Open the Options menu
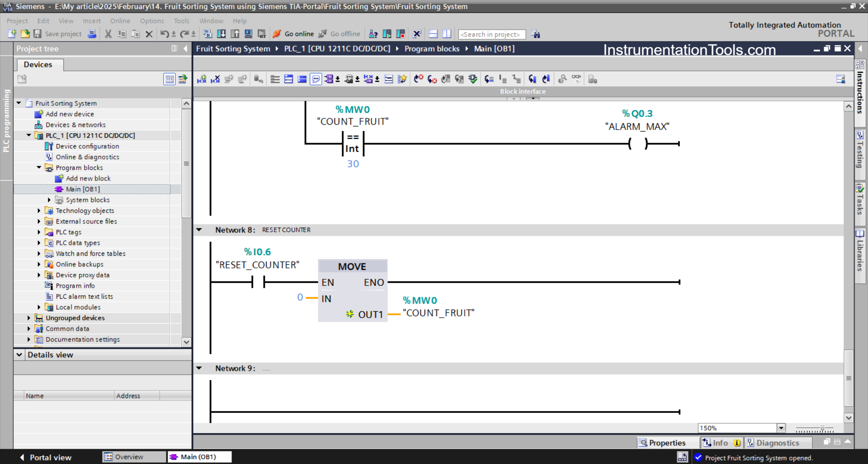This screenshot has width=868, height=464. click(x=152, y=21)
